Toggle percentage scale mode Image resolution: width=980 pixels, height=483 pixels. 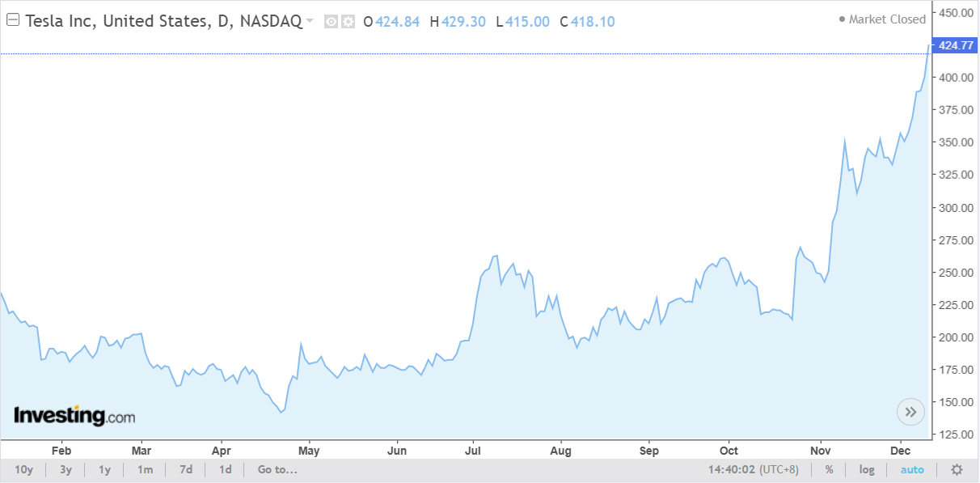click(x=830, y=469)
